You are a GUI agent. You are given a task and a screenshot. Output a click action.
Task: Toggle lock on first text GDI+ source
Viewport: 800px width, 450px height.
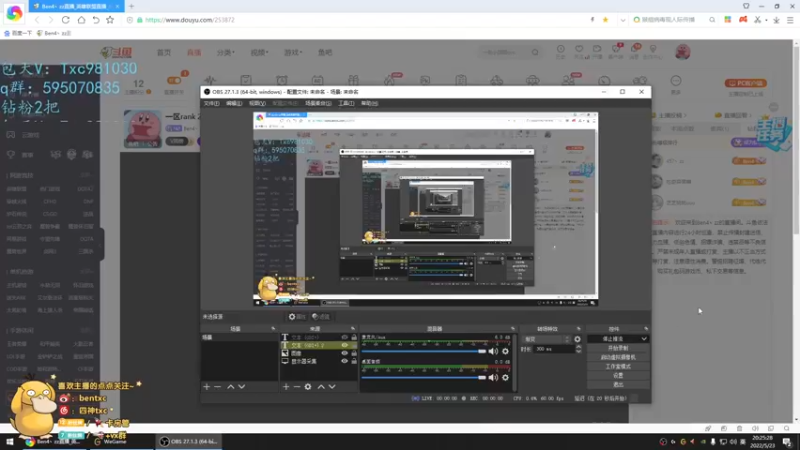(x=354, y=337)
